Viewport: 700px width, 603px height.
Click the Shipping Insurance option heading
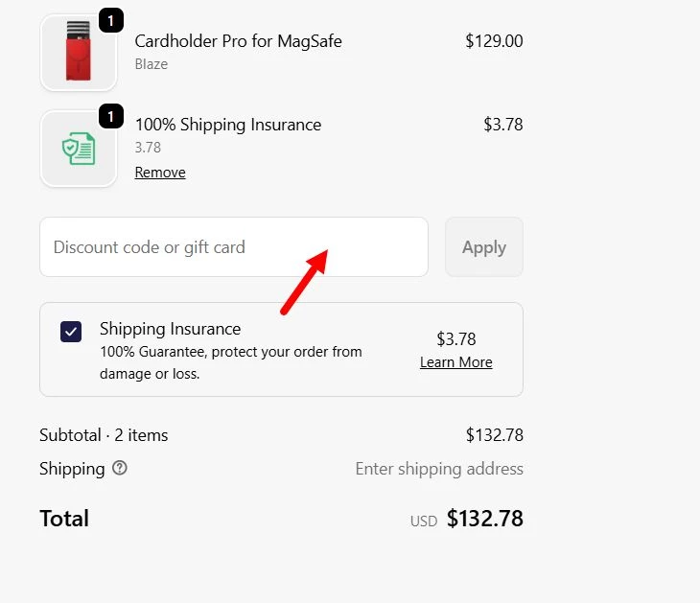[170, 329]
